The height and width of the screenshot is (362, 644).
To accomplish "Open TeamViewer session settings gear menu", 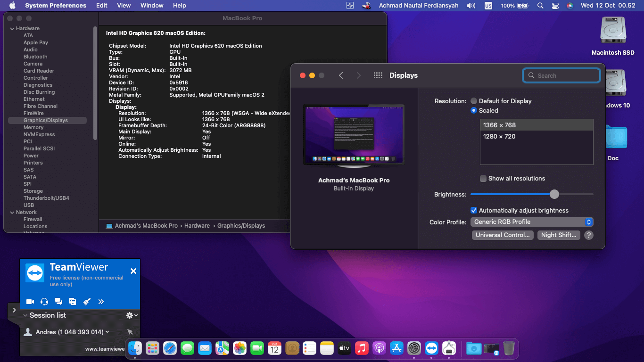I will click(132, 315).
